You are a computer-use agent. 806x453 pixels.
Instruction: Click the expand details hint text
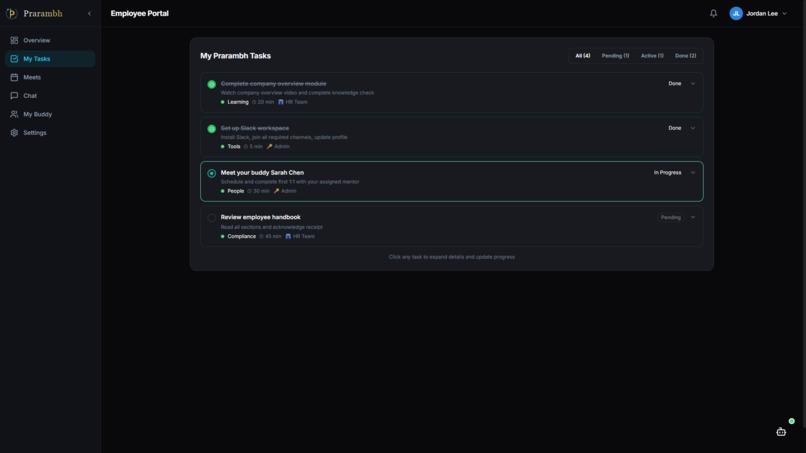451,257
